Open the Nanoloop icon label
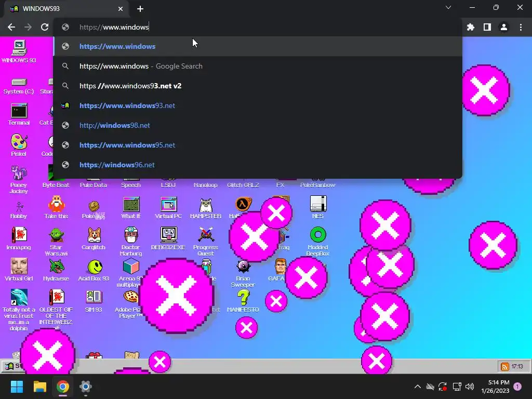Image resolution: width=532 pixels, height=399 pixels. 206,185
